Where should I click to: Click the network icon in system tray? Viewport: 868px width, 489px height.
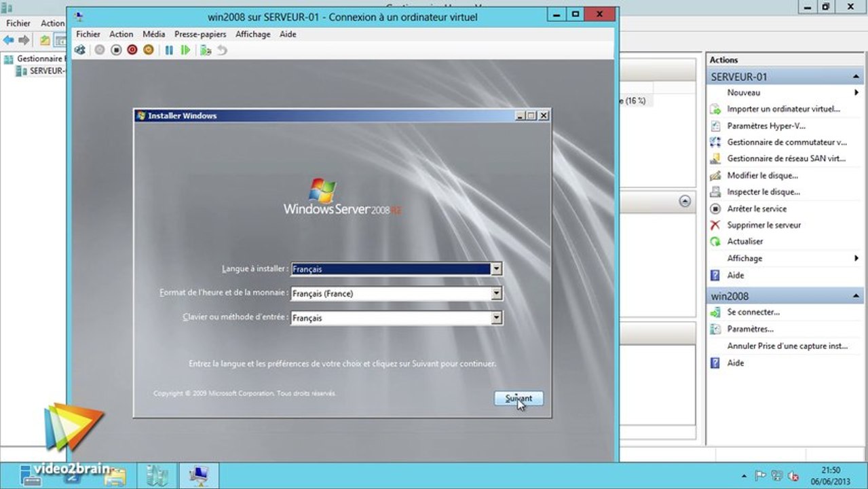coord(777,476)
